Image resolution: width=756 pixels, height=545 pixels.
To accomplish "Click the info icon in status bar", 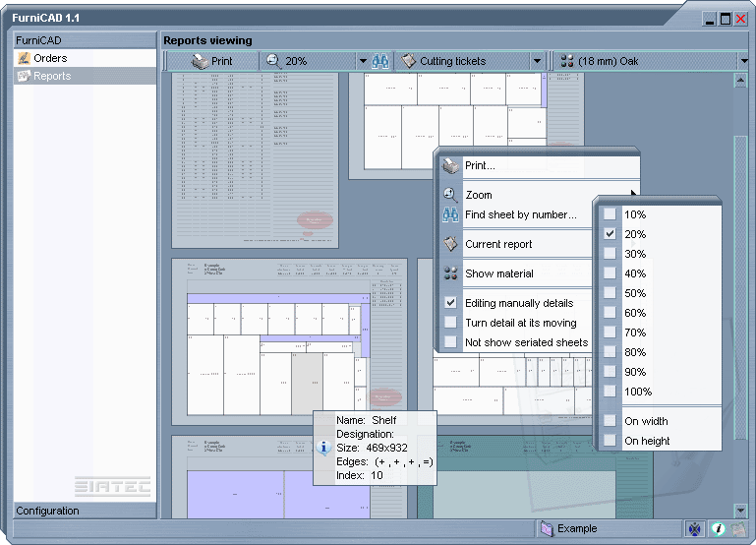I will [718, 529].
